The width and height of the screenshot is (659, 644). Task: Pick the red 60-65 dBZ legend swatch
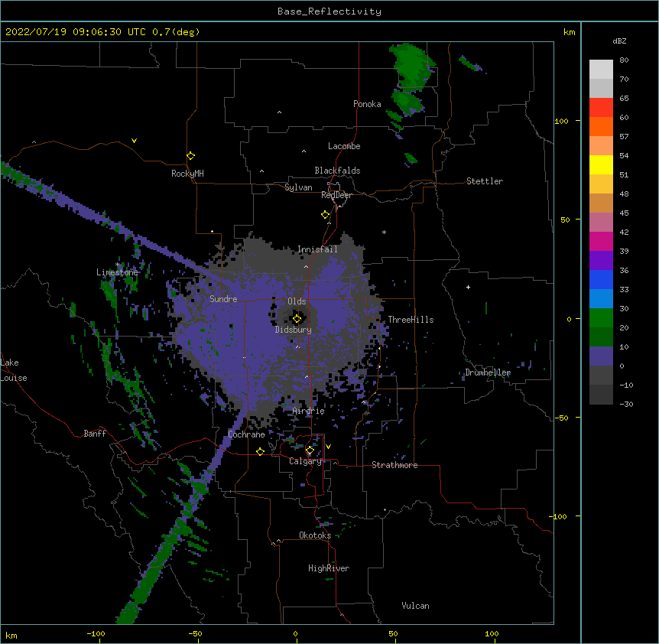(601, 108)
